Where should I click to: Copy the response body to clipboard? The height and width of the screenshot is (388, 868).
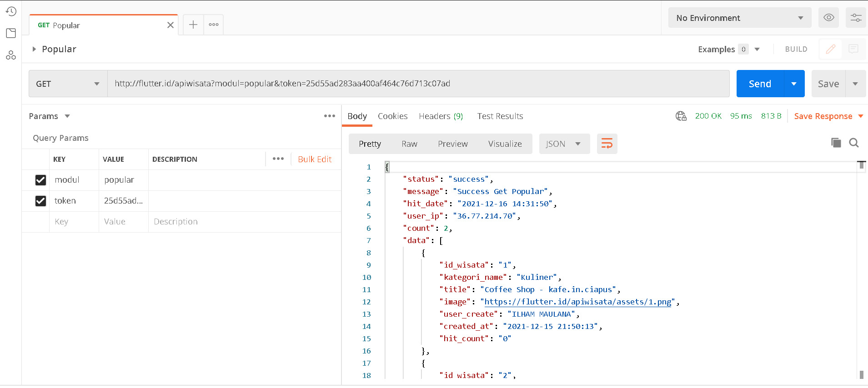pyautogui.click(x=836, y=143)
